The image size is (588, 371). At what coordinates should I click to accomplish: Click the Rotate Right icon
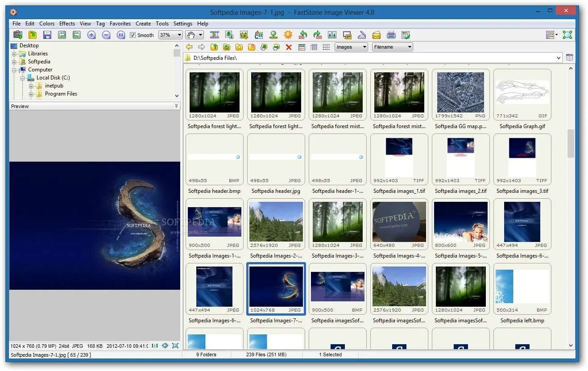[318, 35]
